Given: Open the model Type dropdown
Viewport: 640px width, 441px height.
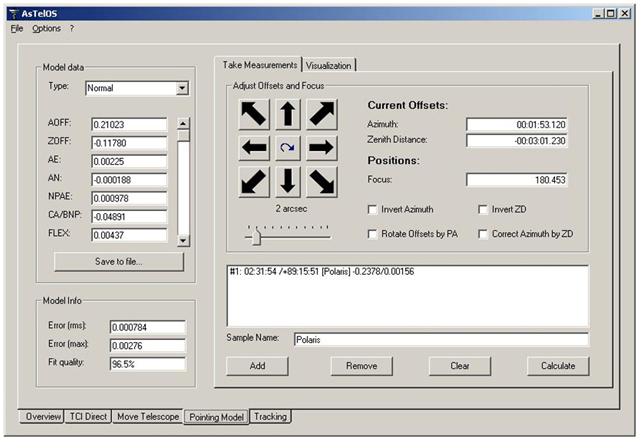Looking at the screenshot, I should click(181, 88).
